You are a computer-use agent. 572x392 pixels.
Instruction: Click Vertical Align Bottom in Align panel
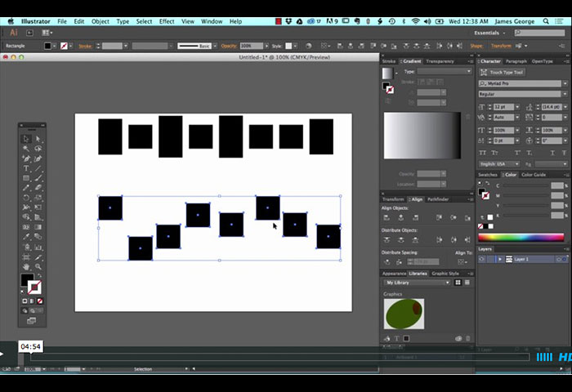click(467, 218)
